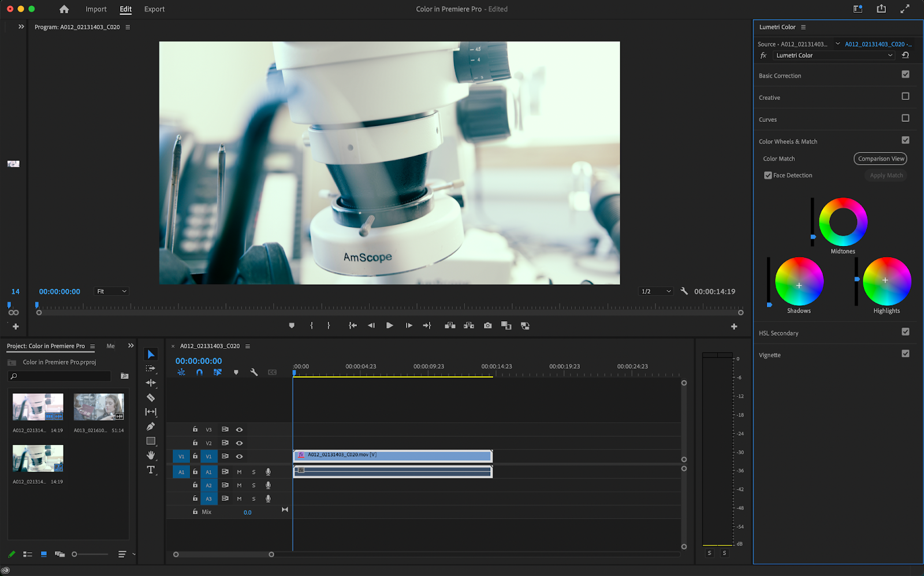
Task: Toggle the Vignette checkbox
Action: [906, 354]
